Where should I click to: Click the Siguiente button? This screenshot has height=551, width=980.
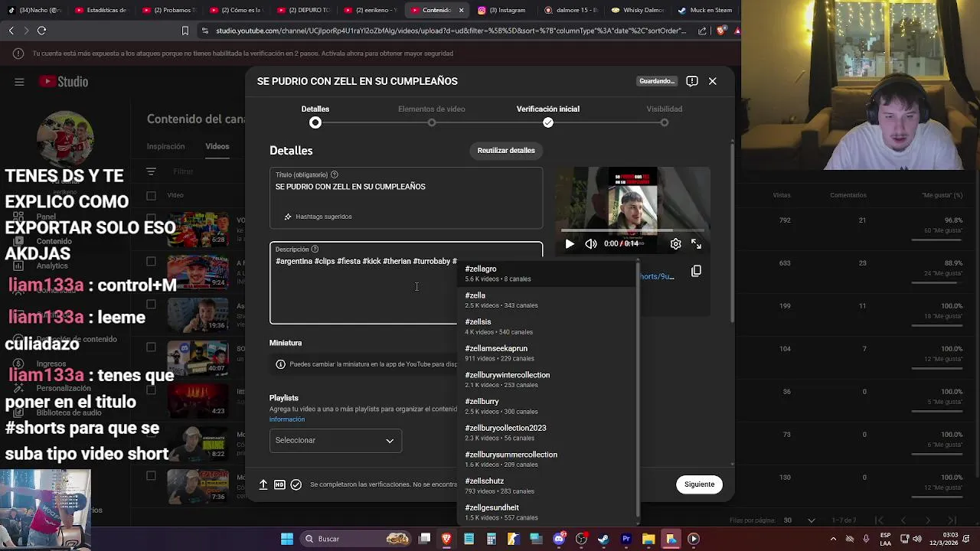click(x=699, y=484)
